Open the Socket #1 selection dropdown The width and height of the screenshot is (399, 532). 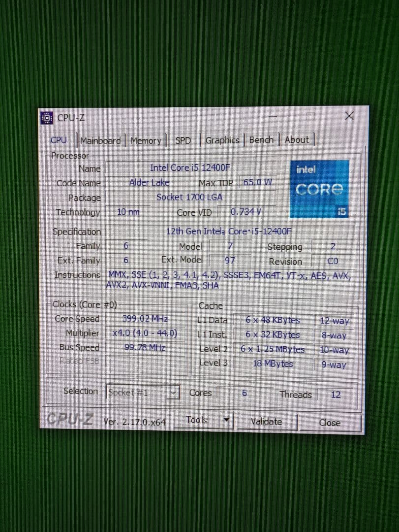click(x=173, y=393)
